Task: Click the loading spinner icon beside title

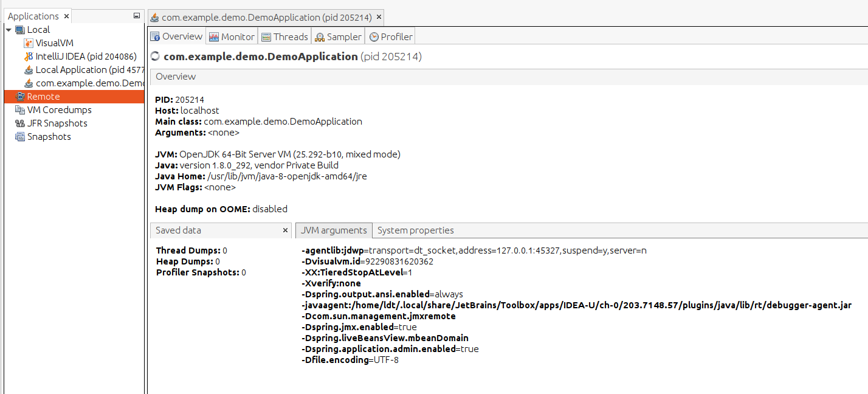Action: 155,57
